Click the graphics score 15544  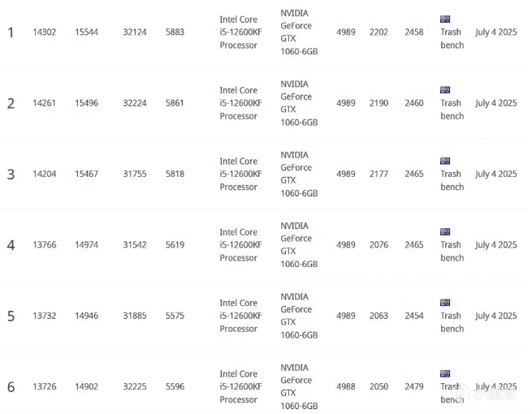click(87, 32)
